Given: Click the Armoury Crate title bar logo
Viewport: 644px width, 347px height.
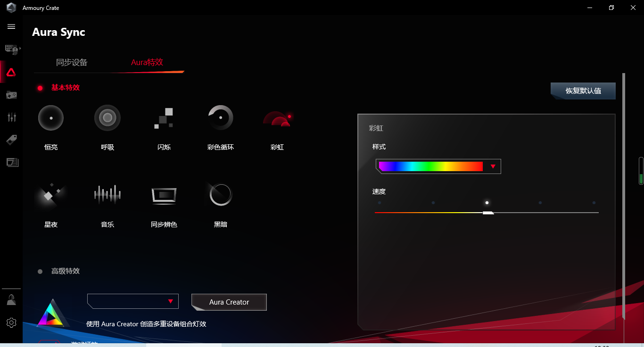Looking at the screenshot, I should (11, 8).
